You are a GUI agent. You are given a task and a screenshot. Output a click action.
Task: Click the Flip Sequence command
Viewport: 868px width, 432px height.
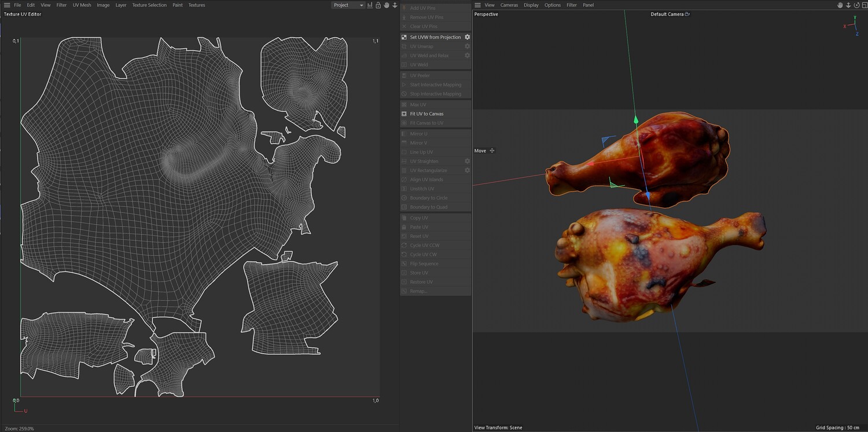click(435, 263)
